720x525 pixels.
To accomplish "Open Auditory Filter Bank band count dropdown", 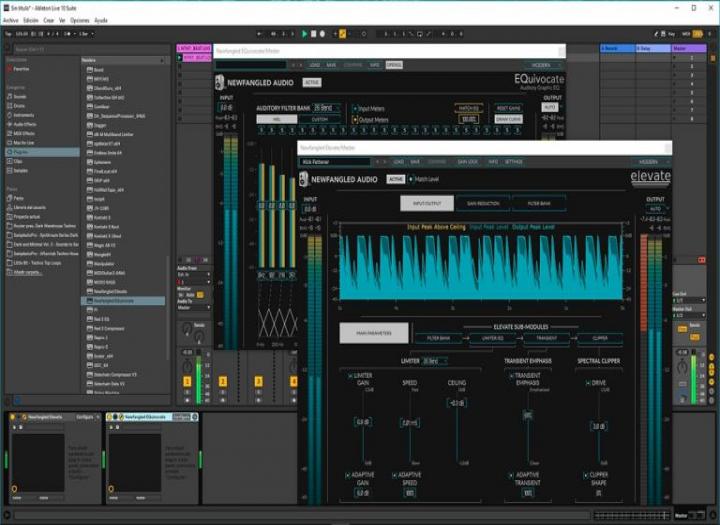I will [326, 108].
